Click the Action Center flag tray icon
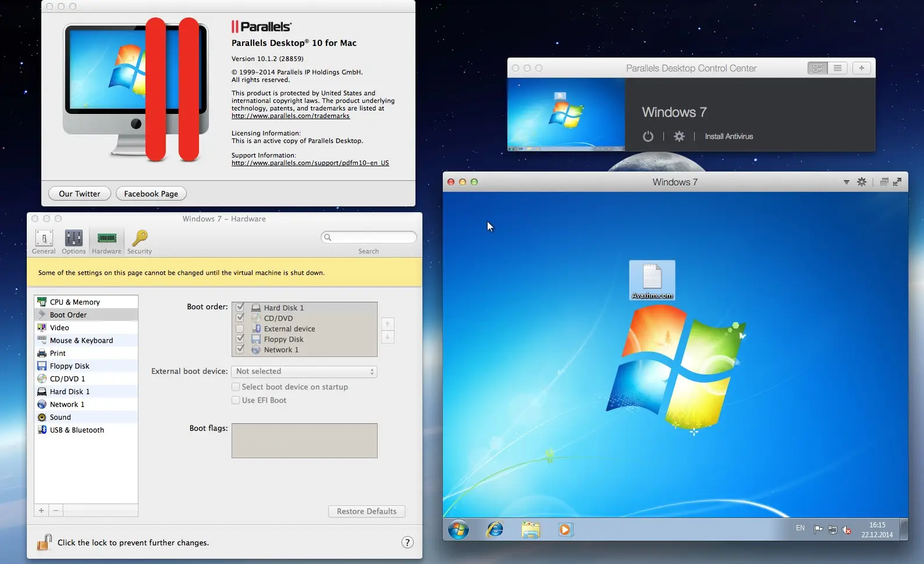The height and width of the screenshot is (564, 924). [818, 530]
